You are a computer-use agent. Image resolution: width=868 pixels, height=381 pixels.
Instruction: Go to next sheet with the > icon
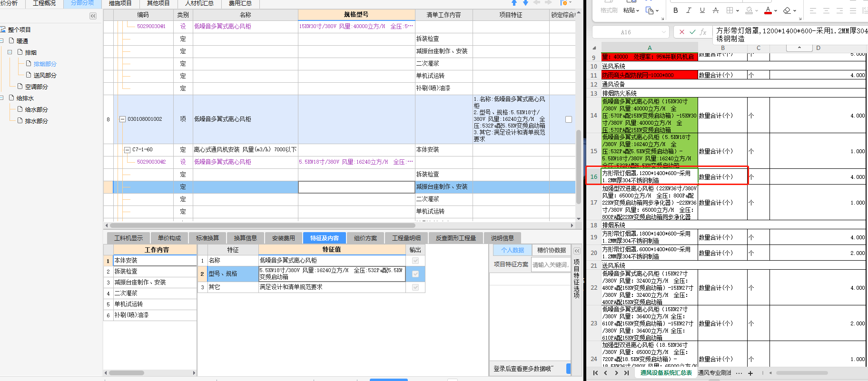[x=616, y=373]
